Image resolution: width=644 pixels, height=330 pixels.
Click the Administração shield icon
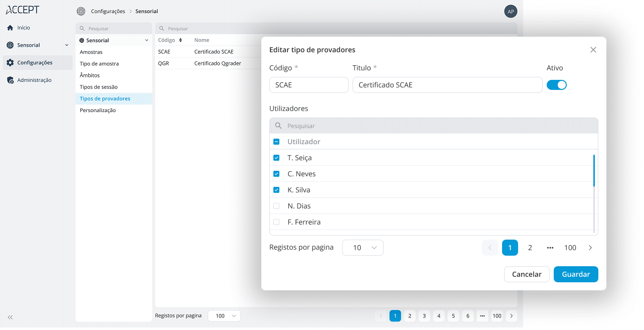click(x=10, y=80)
